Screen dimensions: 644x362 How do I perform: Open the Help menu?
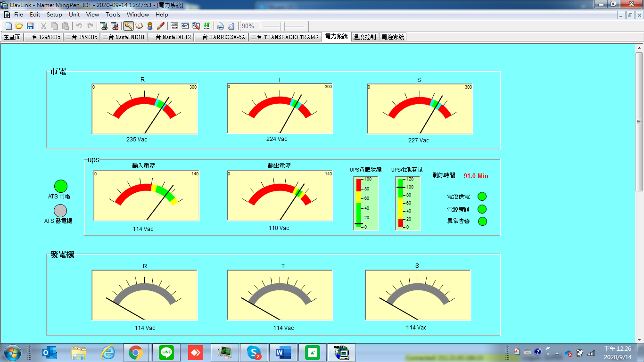click(x=162, y=15)
